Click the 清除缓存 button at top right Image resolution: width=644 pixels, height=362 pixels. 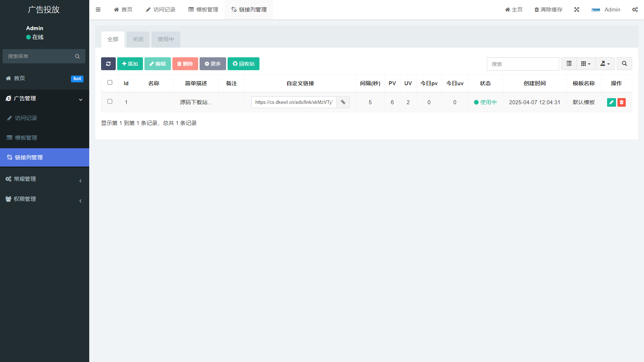click(548, 9)
